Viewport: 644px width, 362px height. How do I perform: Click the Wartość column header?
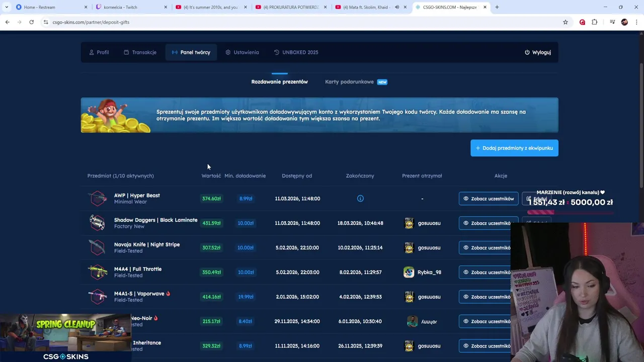point(211,176)
